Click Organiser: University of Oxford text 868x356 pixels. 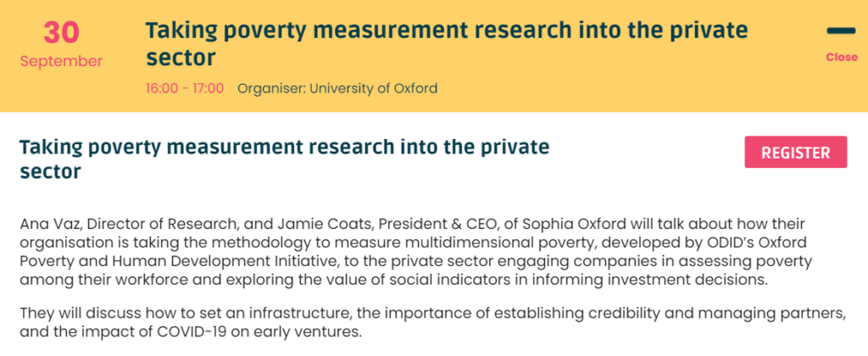click(x=337, y=88)
